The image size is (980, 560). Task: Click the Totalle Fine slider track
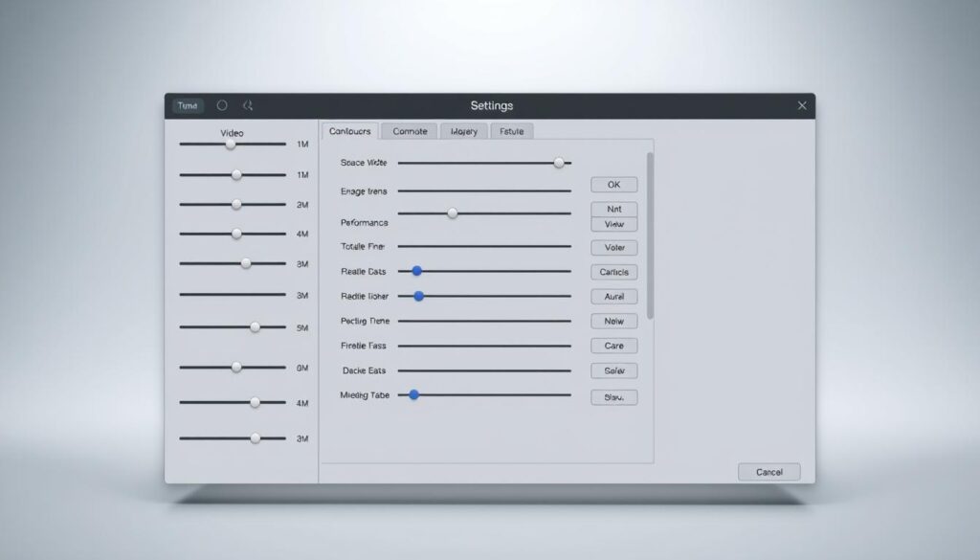tap(484, 246)
